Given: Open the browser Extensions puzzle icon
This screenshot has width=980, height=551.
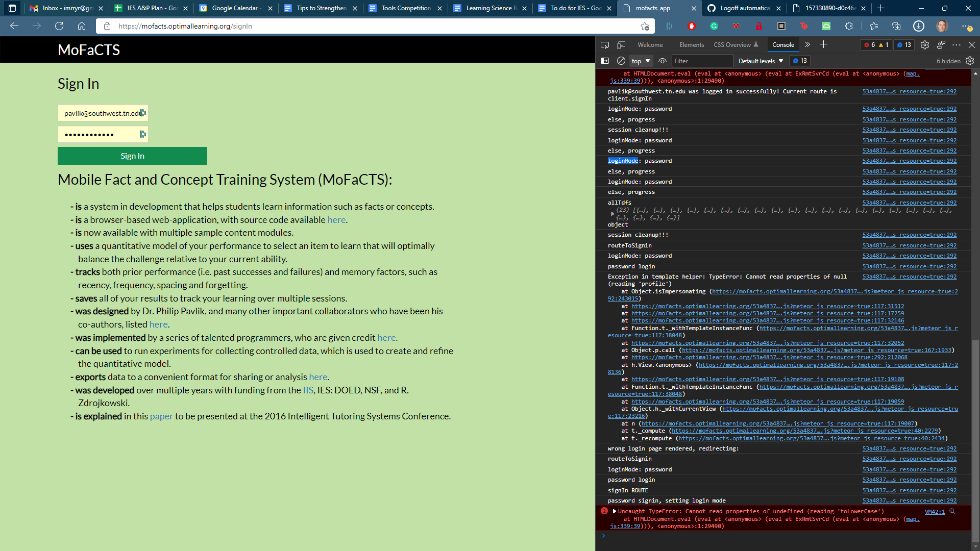Looking at the screenshot, I should 849,26.
